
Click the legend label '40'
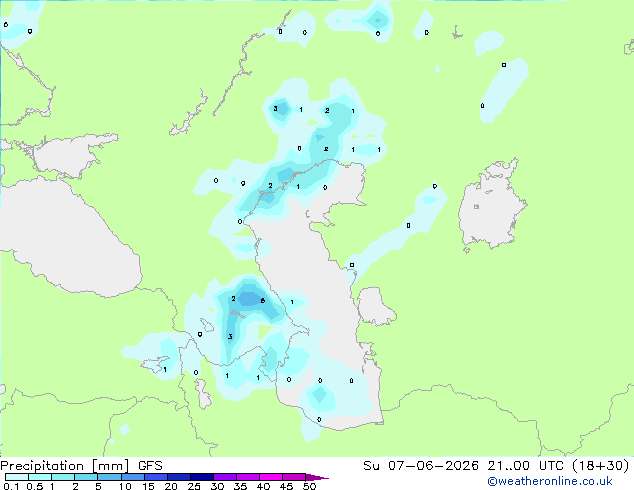[x=263, y=486]
